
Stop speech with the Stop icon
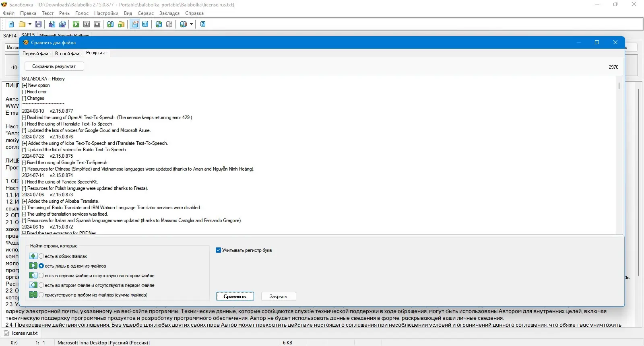[97, 24]
